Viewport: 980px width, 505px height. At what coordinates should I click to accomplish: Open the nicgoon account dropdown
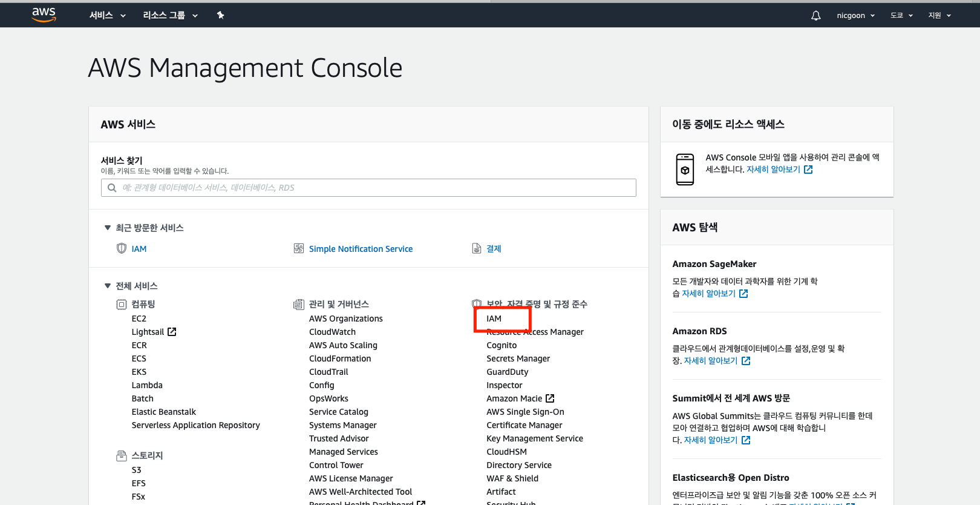856,15
